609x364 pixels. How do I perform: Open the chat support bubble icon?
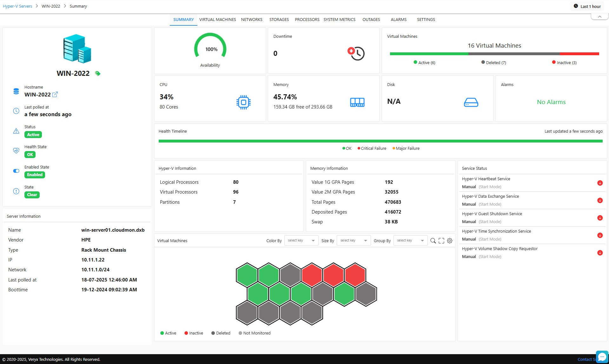click(602, 357)
